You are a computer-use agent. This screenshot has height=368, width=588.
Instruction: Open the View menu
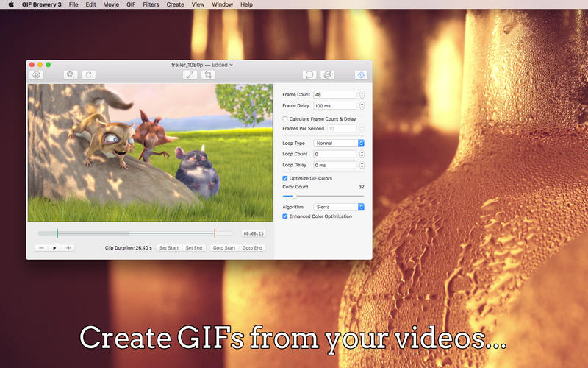(x=198, y=4)
